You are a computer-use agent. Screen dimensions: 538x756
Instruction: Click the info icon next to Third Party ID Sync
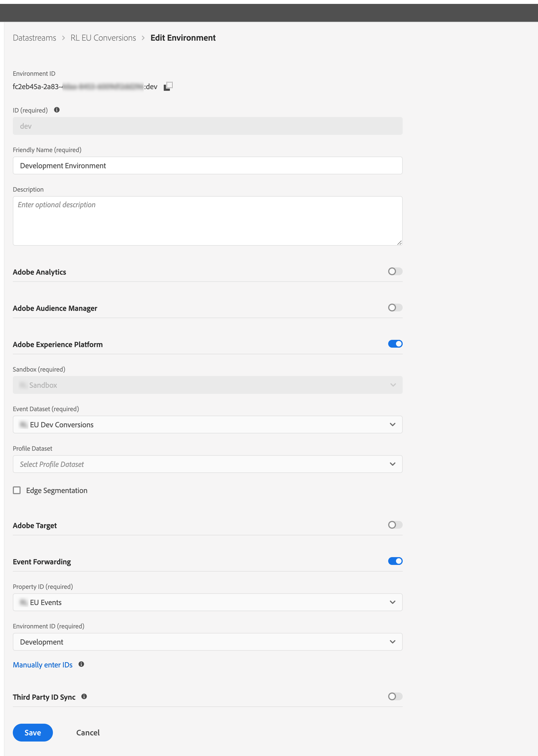tap(84, 696)
